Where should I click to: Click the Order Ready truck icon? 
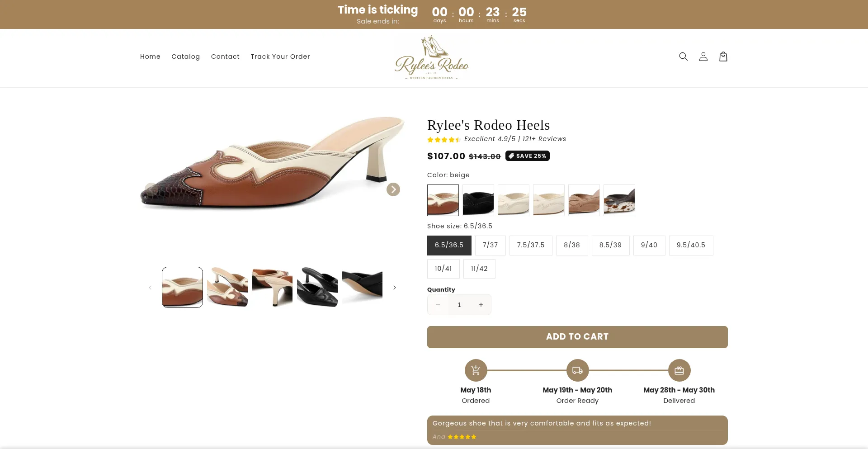pos(577,370)
